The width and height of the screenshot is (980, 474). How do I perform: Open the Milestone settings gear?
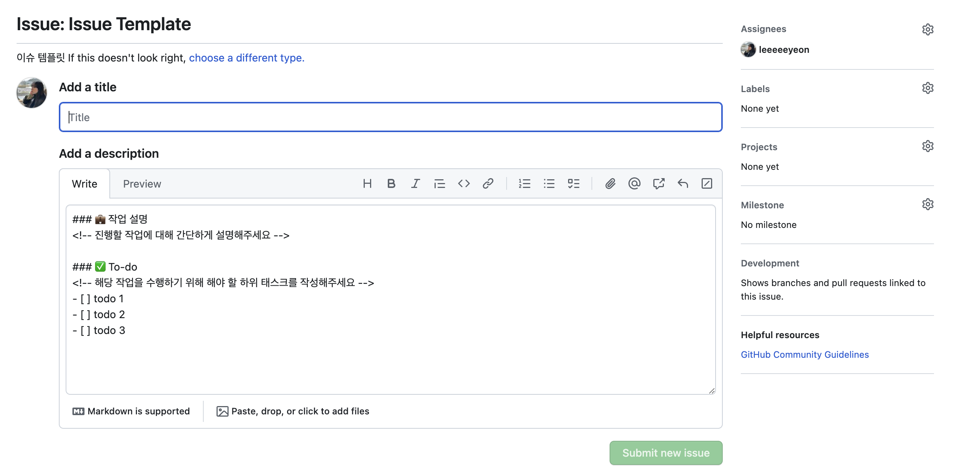pyautogui.click(x=928, y=205)
